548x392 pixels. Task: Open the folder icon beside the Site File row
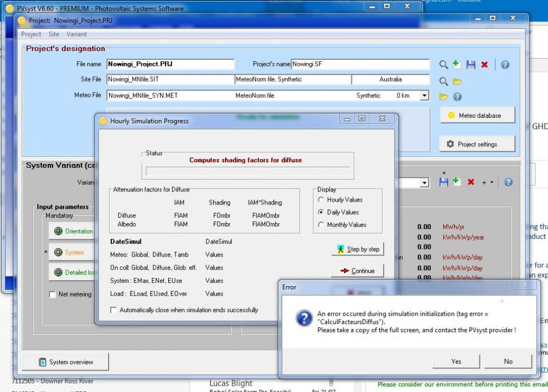pos(457,82)
